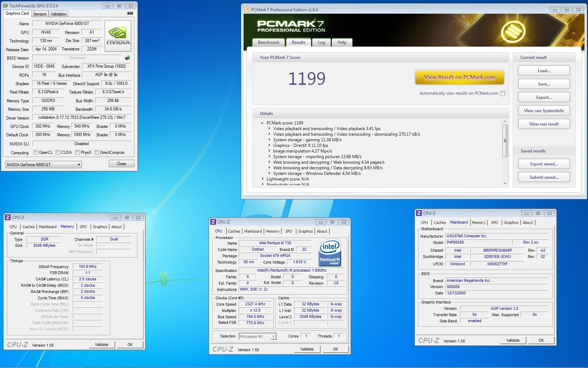
Task: Toggle the CUDA checkbox in GPU-Z
Action: click(x=58, y=152)
